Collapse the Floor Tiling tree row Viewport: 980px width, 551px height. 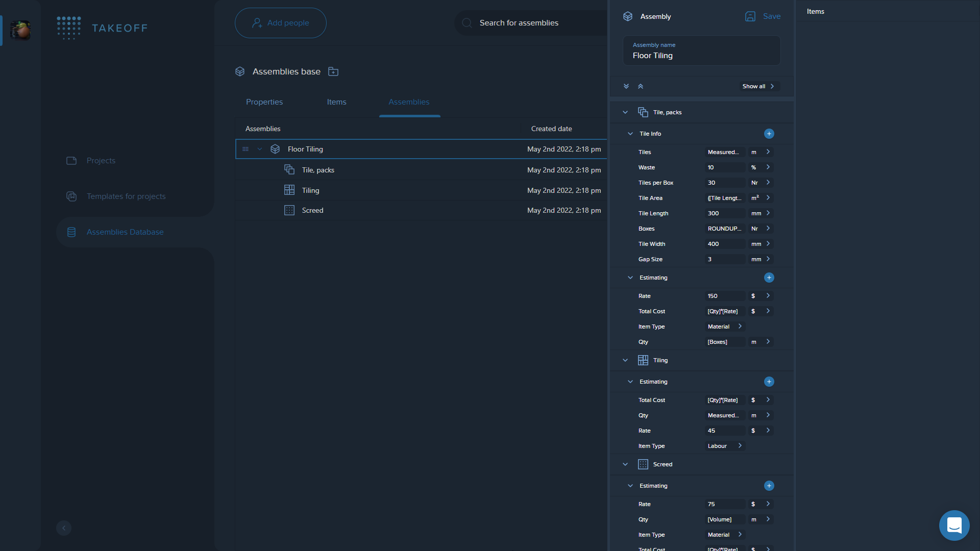click(260, 149)
